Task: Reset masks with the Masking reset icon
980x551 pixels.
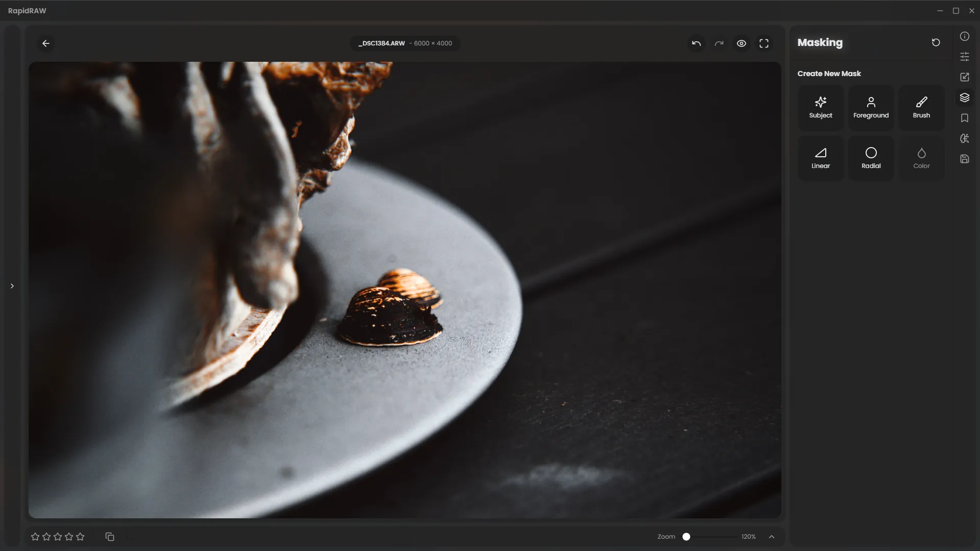Action: (x=936, y=42)
